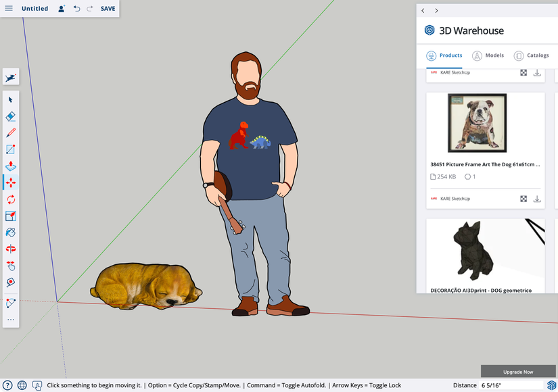Image resolution: width=558 pixels, height=392 pixels.
Task: Click the Upgrade Now button
Action: (518, 371)
